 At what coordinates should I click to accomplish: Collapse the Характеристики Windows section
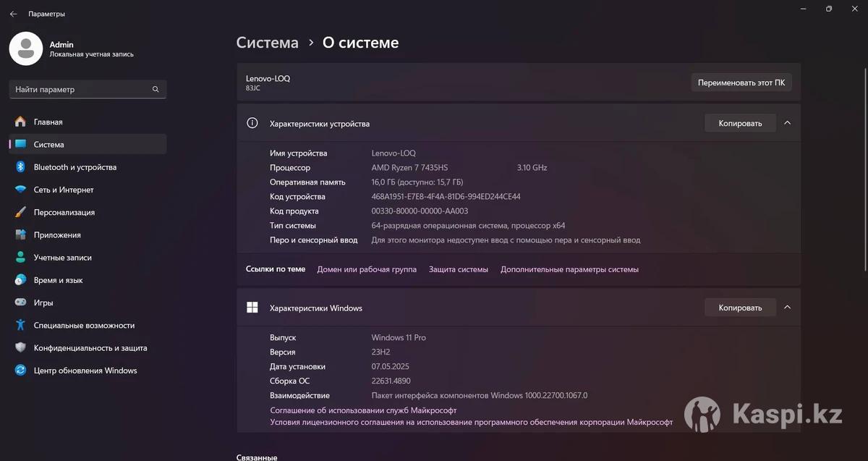click(x=787, y=308)
